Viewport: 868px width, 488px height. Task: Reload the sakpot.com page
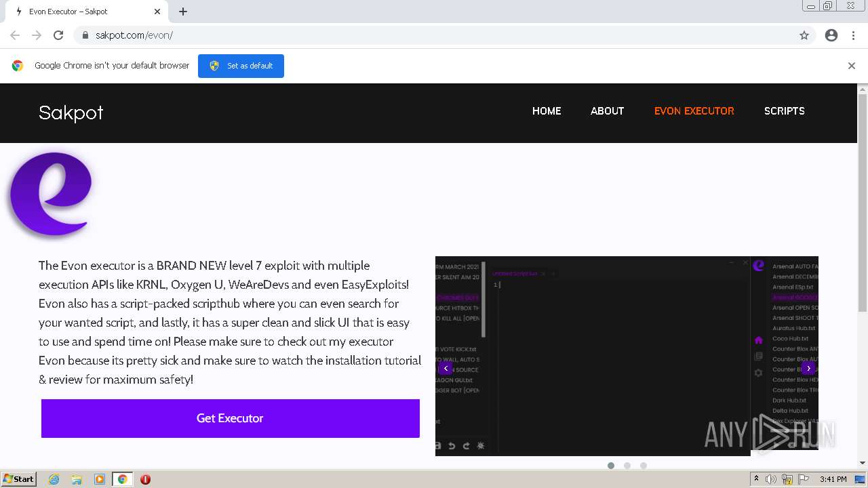click(58, 35)
